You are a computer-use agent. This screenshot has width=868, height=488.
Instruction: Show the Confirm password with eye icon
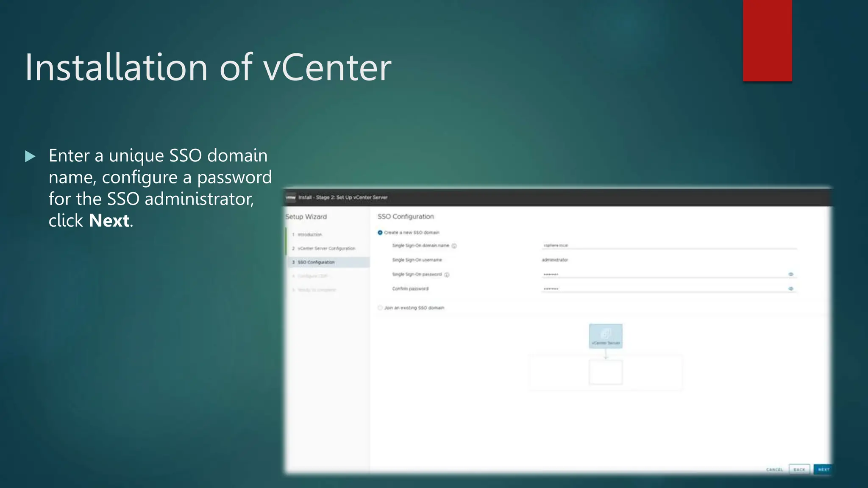pos(791,289)
